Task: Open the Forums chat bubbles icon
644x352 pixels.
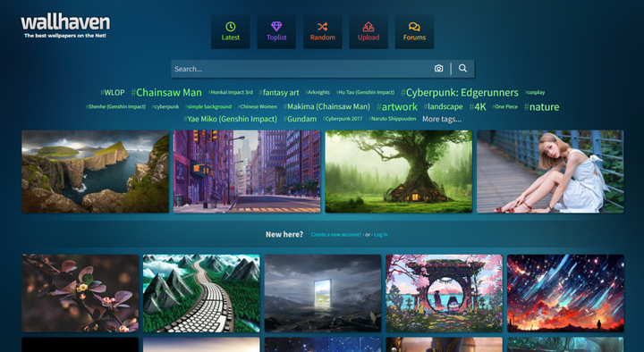Action: (x=414, y=32)
